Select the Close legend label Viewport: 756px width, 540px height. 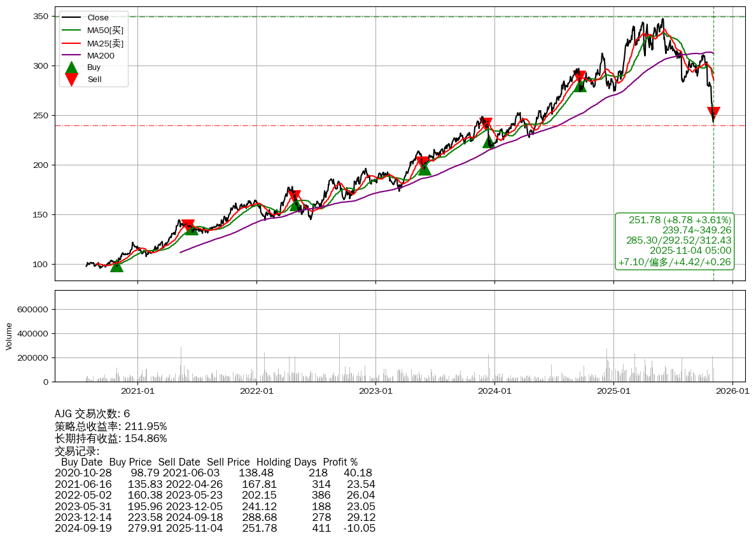pos(98,18)
